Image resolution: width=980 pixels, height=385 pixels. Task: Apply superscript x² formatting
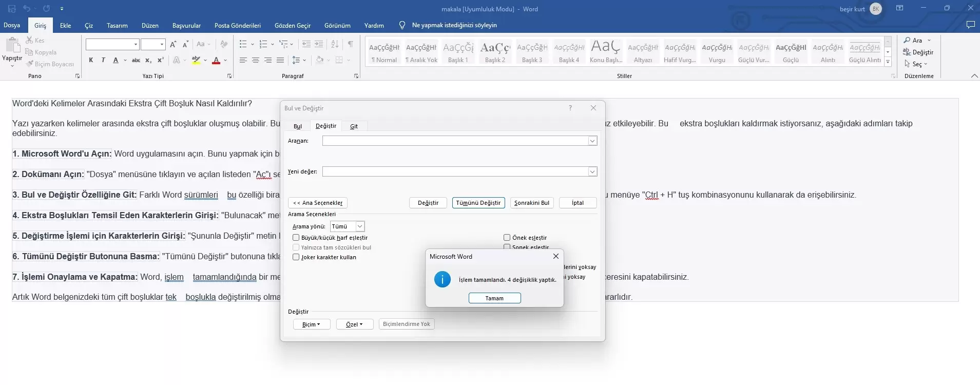click(160, 60)
